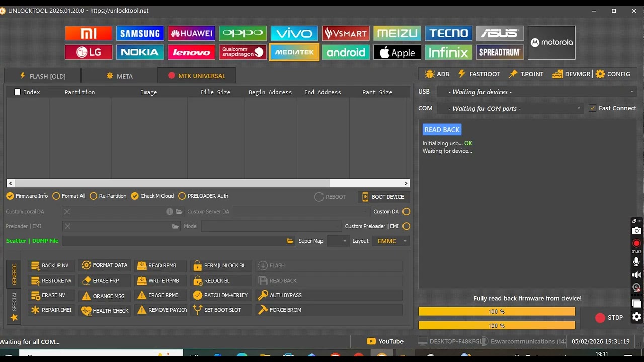Choose the Tecno brand logo
Viewport: 644px width, 362px height.
pos(448,33)
